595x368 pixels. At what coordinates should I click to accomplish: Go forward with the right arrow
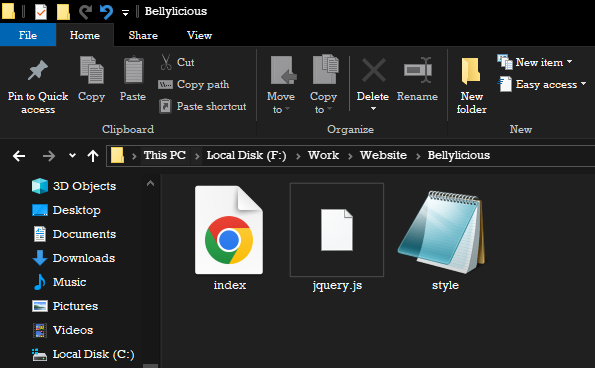coord(49,156)
